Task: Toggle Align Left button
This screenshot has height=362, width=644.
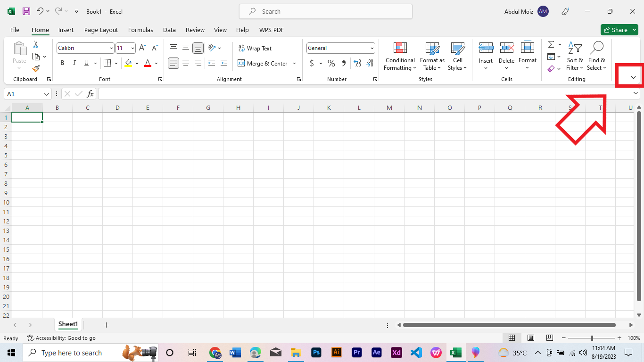Action: pyautogui.click(x=173, y=63)
